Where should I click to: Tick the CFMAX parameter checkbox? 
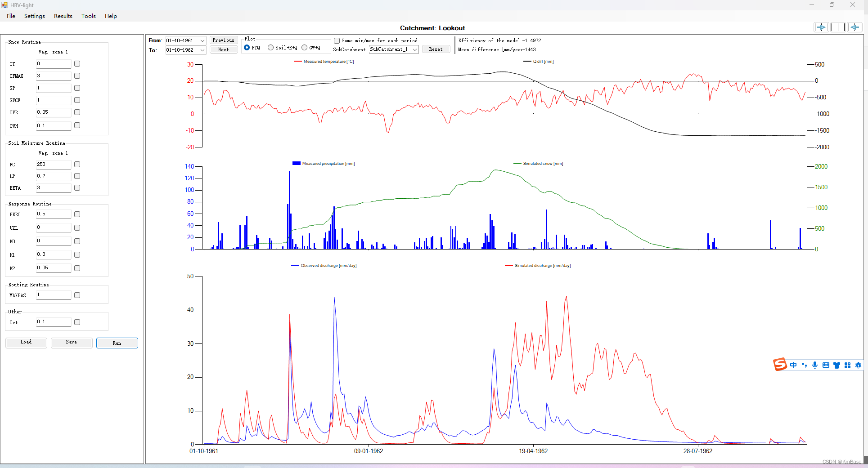[x=77, y=76]
